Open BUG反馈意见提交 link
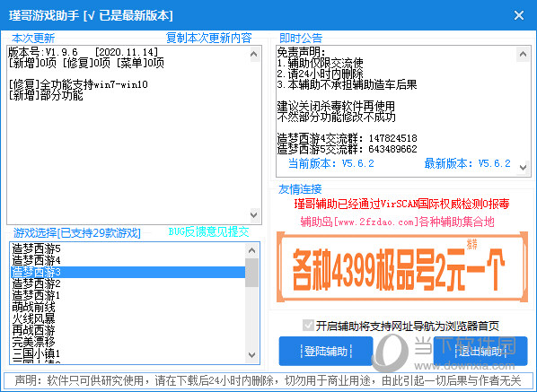 point(209,232)
